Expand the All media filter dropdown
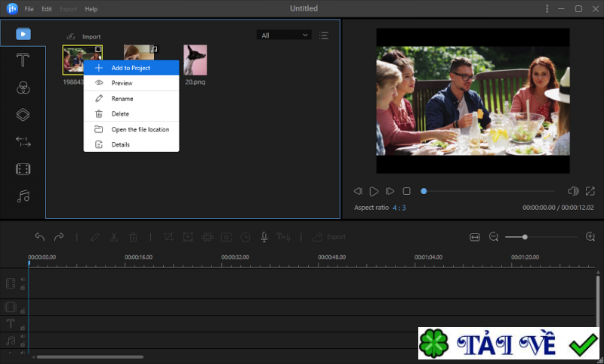 click(x=285, y=35)
